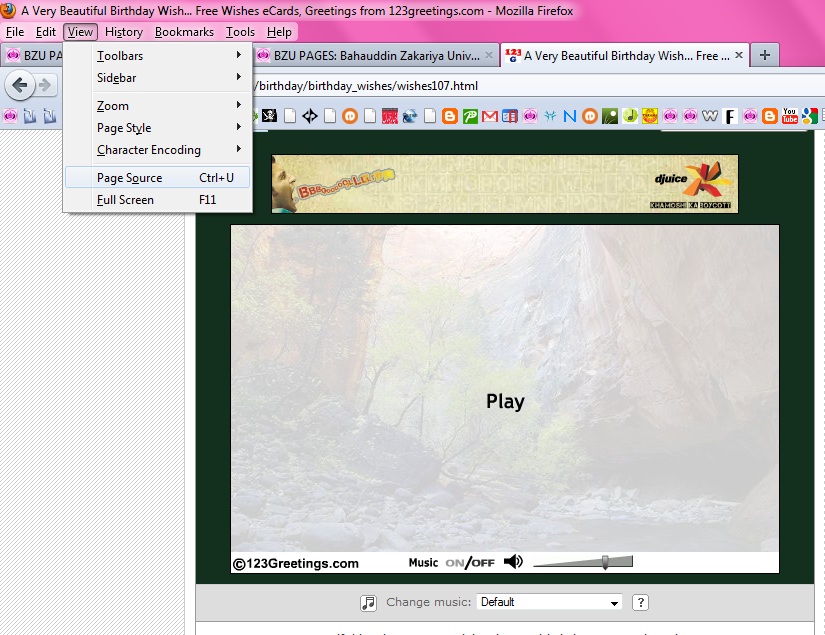Turn music OFF in the player
The image size is (825, 635).
click(x=483, y=563)
